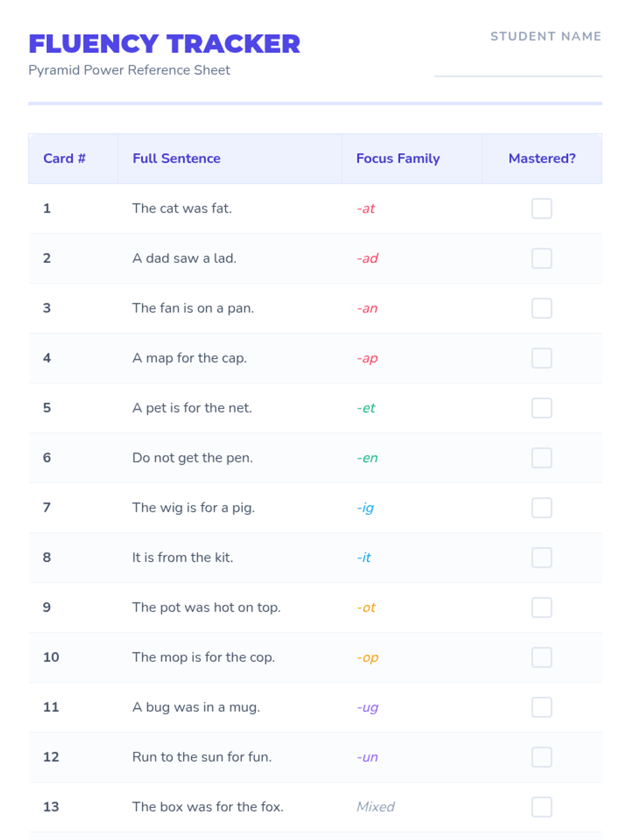Toggle Mastered checkbox for card 10
The height and width of the screenshot is (840, 630).
(541, 657)
